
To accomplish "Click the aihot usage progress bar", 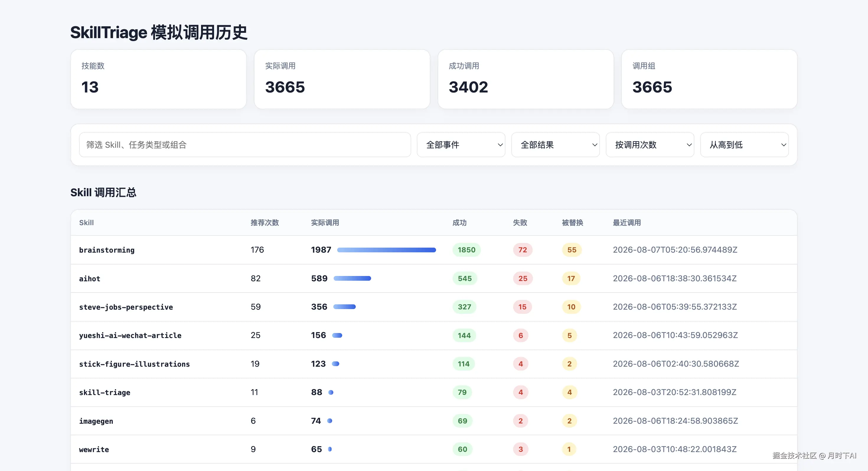I will (352, 278).
